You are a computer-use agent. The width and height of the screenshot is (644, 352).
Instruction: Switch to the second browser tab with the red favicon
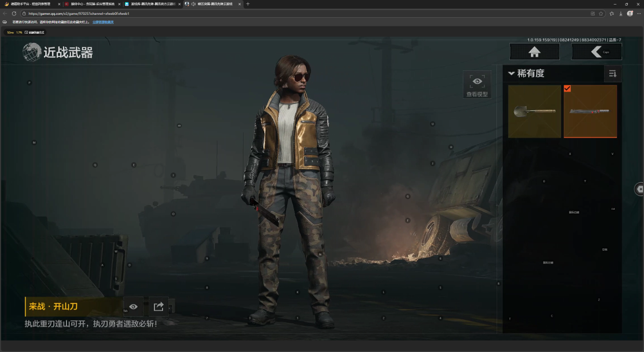click(x=92, y=3)
